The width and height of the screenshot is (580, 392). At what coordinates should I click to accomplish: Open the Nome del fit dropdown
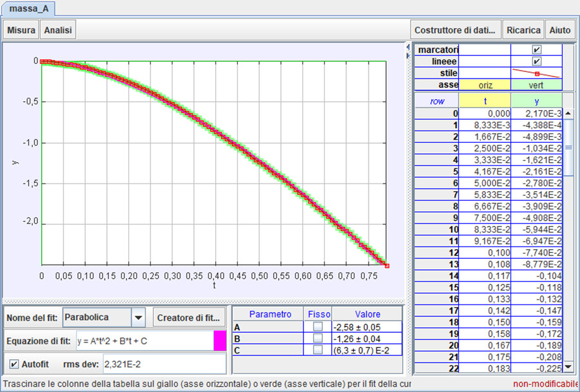(138, 317)
